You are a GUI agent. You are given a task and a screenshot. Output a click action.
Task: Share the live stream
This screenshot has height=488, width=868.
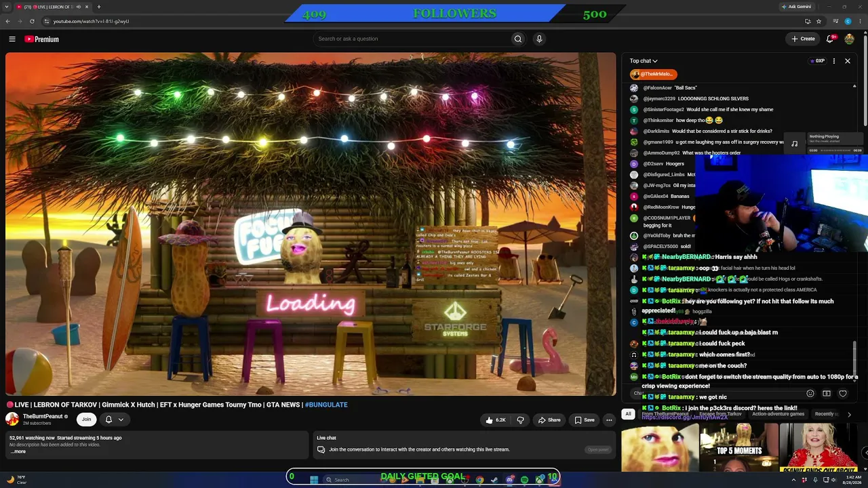point(549,420)
